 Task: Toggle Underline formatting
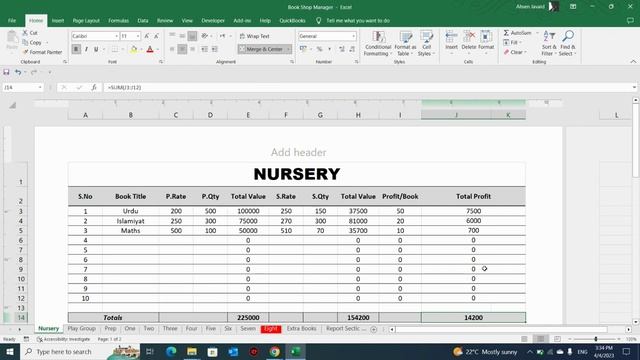[x=96, y=49]
